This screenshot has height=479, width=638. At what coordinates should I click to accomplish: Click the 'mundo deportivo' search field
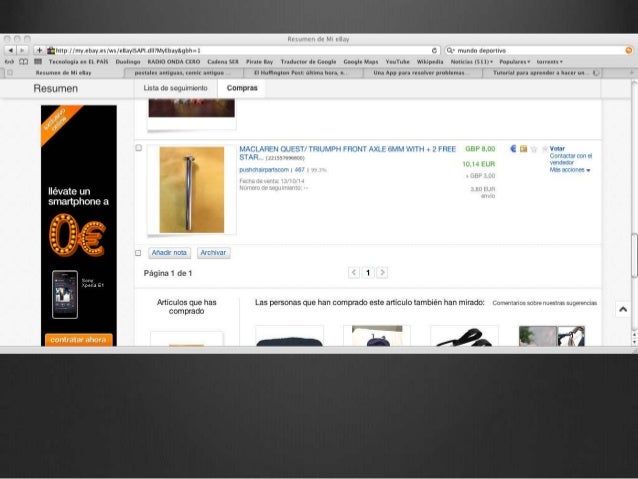pyautogui.click(x=539, y=50)
